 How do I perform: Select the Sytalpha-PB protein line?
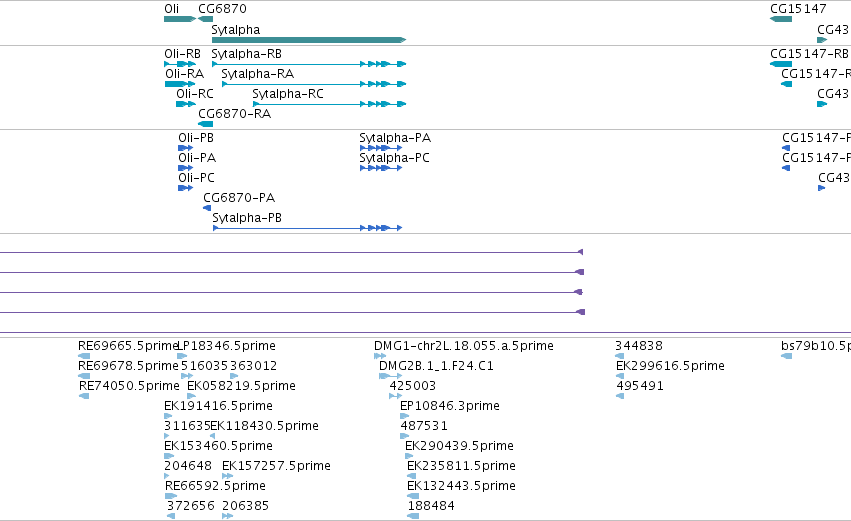(307, 228)
